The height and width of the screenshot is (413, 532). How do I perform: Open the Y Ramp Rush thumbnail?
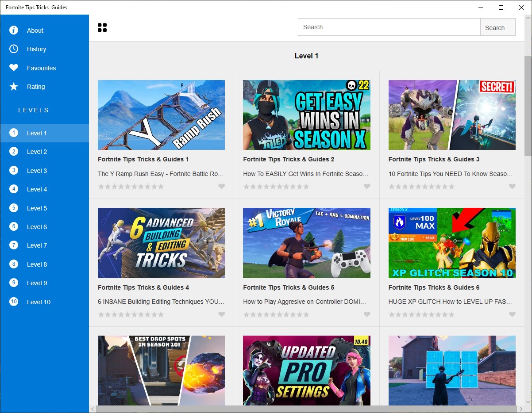[x=161, y=115]
